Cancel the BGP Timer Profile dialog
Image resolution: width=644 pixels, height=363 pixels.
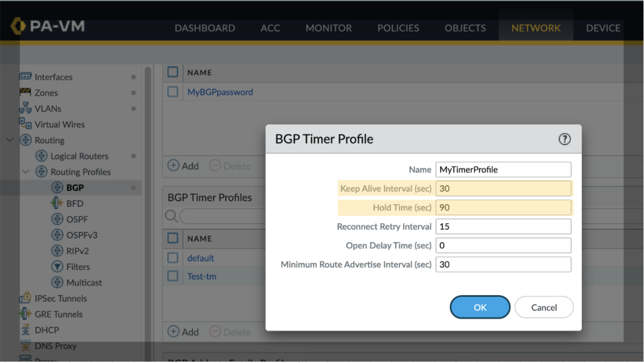(x=544, y=307)
